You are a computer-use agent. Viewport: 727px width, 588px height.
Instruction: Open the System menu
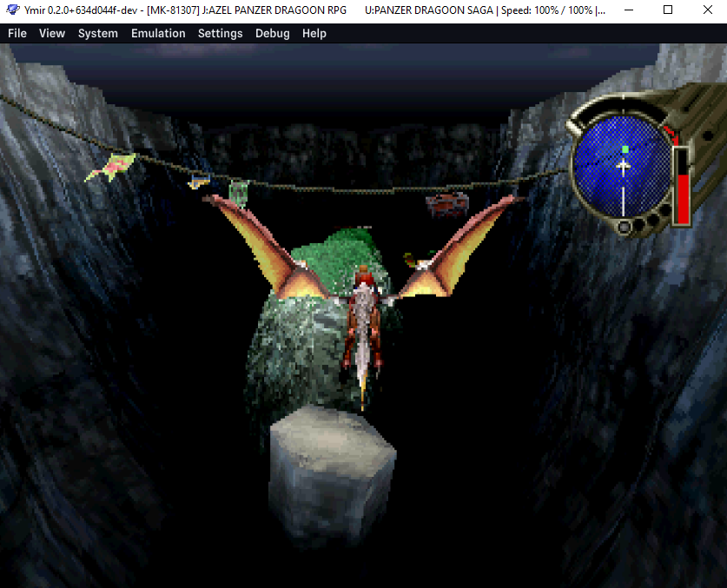98,33
